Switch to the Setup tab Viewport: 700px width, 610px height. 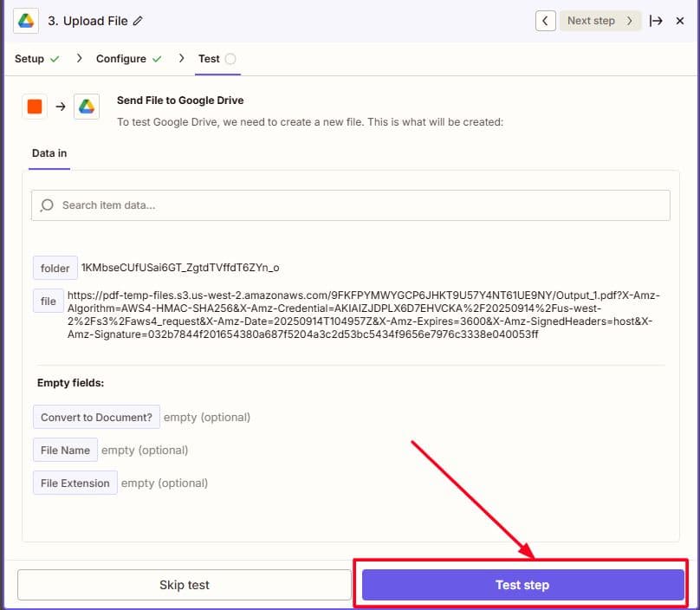coord(29,59)
